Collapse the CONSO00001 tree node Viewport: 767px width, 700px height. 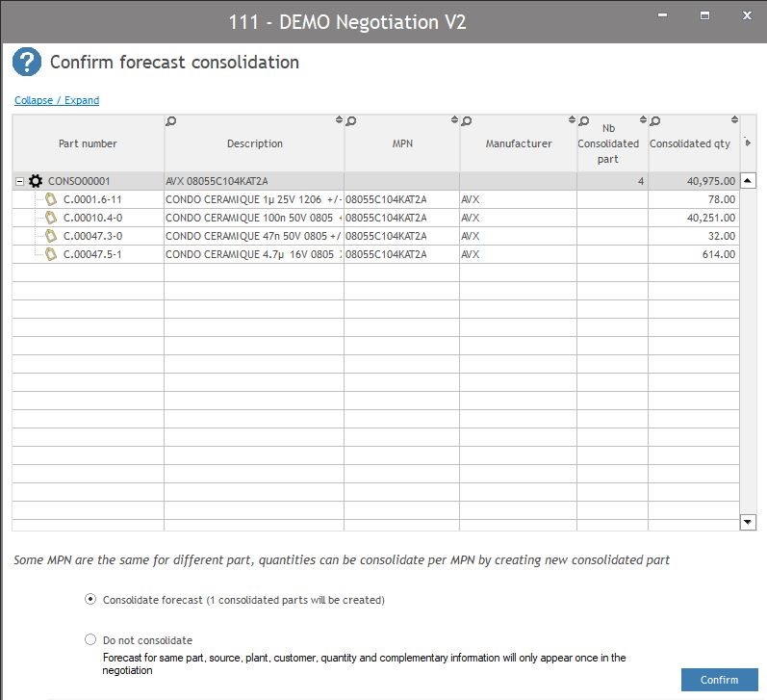click(19, 181)
